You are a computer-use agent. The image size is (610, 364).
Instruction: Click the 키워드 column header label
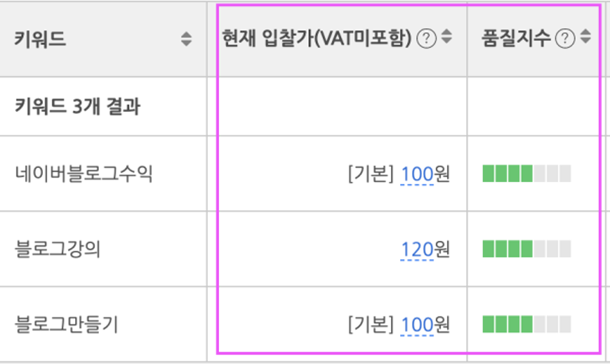40,39
